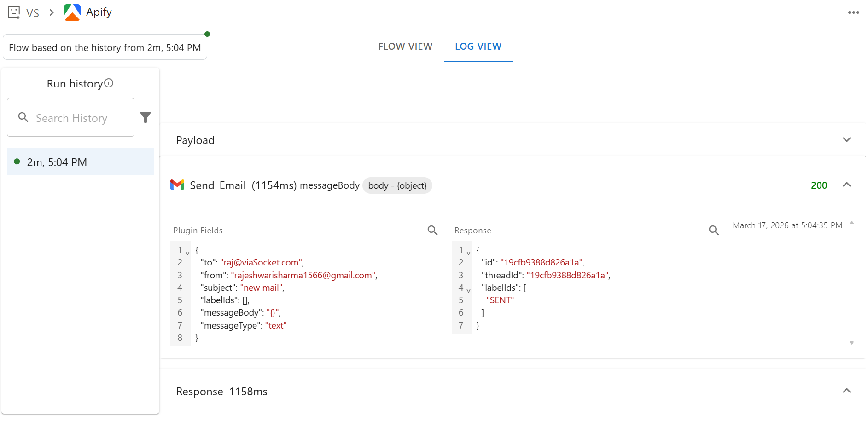Expand the Payload section

(847, 139)
